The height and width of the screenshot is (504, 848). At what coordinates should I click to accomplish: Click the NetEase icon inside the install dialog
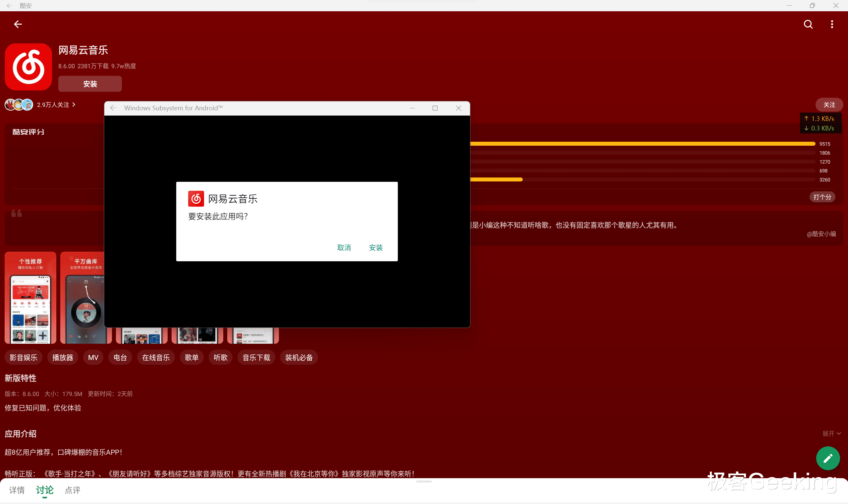[196, 199]
